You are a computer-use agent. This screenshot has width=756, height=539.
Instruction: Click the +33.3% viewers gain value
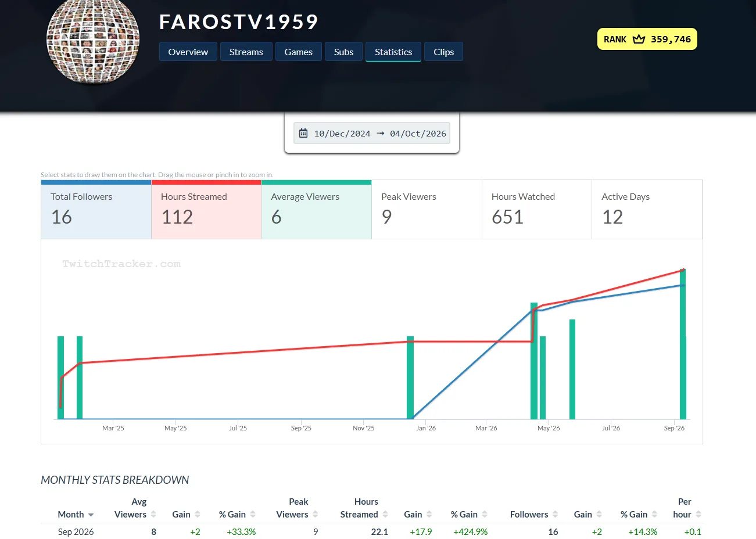point(241,531)
